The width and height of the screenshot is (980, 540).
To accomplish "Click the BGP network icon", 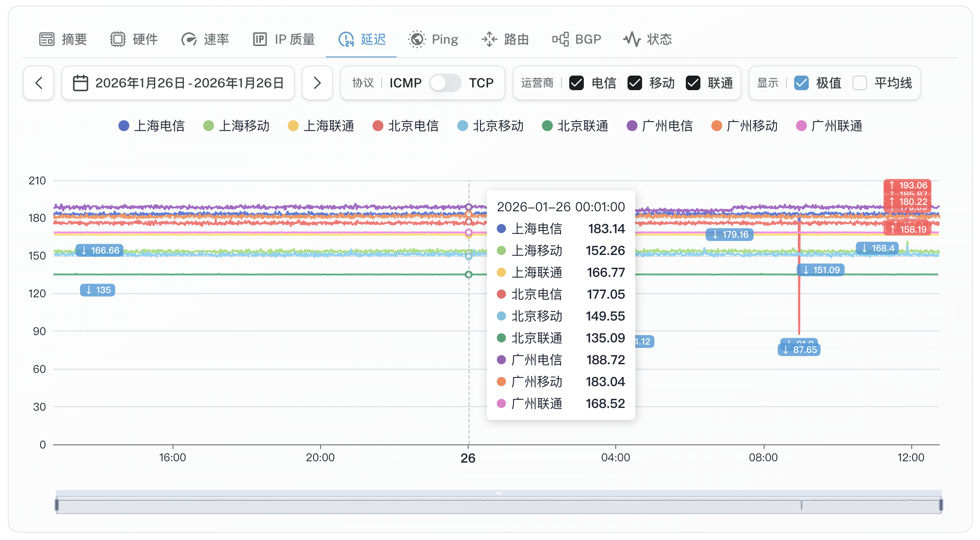I will click(561, 40).
